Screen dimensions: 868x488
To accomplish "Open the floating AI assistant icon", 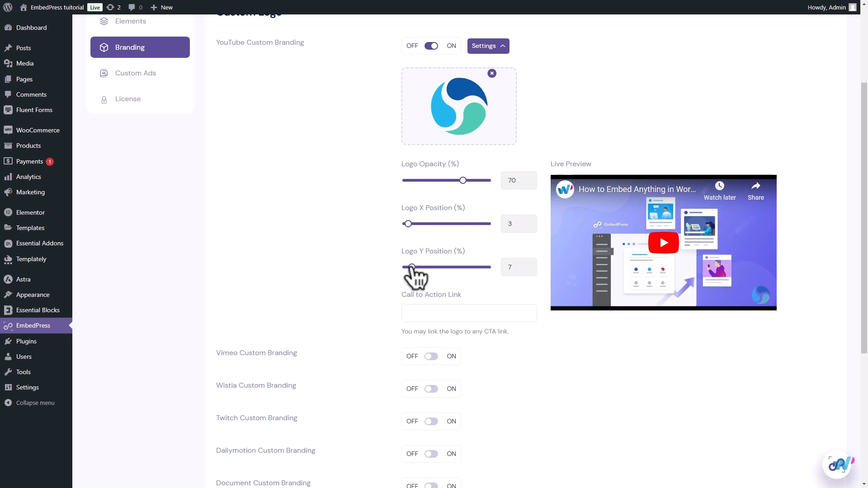I will 837,464.
